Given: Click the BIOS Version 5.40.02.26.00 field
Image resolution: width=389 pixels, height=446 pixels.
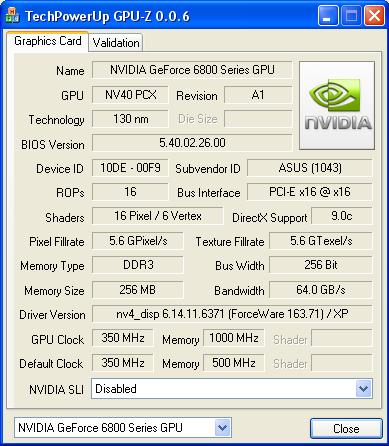Looking at the screenshot, I should point(192,143).
